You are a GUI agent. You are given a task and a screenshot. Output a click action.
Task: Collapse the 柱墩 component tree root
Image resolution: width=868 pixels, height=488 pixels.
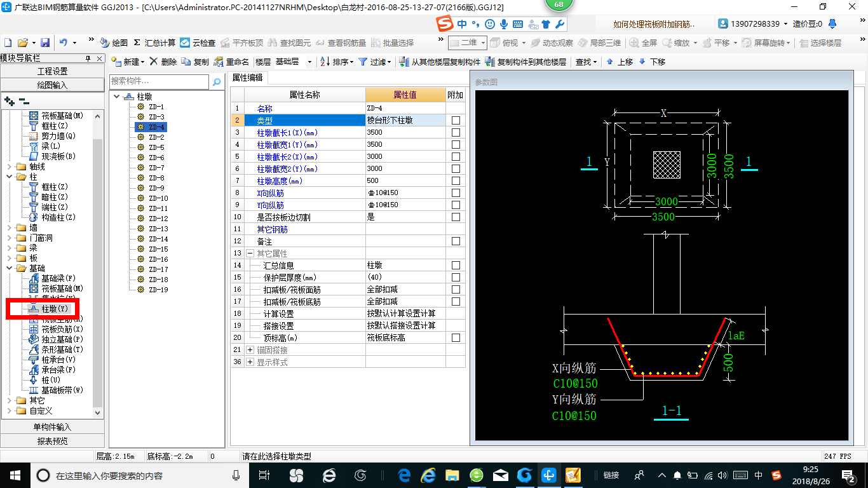click(x=117, y=97)
